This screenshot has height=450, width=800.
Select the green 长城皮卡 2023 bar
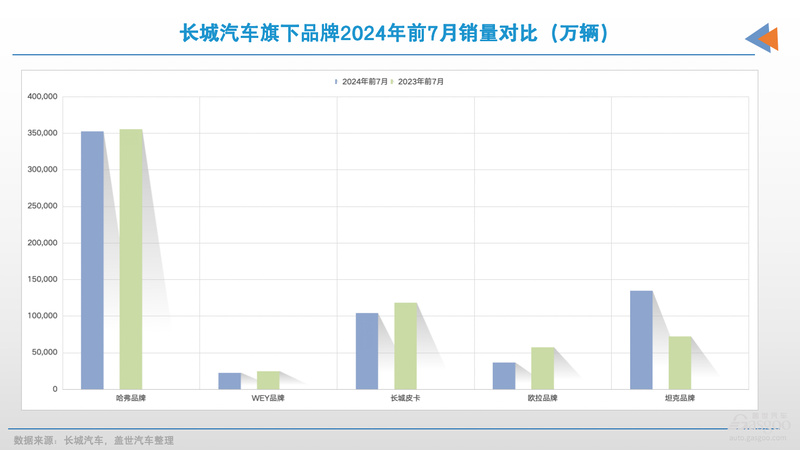pos(406,346)
